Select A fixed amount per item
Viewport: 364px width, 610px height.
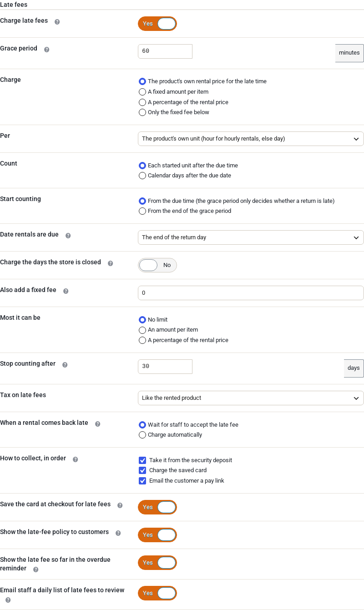(142, 92)
